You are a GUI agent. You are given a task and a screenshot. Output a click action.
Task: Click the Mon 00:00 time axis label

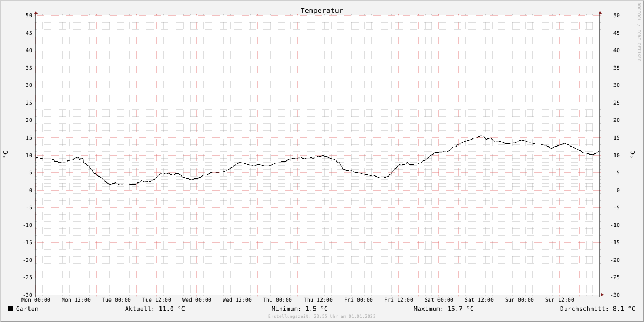[x=36, y=300]
